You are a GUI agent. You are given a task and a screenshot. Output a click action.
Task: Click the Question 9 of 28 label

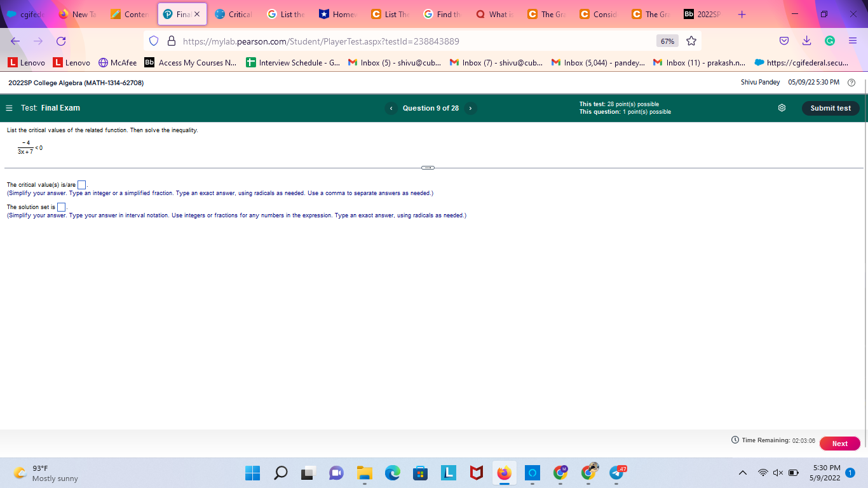(431, 108)
